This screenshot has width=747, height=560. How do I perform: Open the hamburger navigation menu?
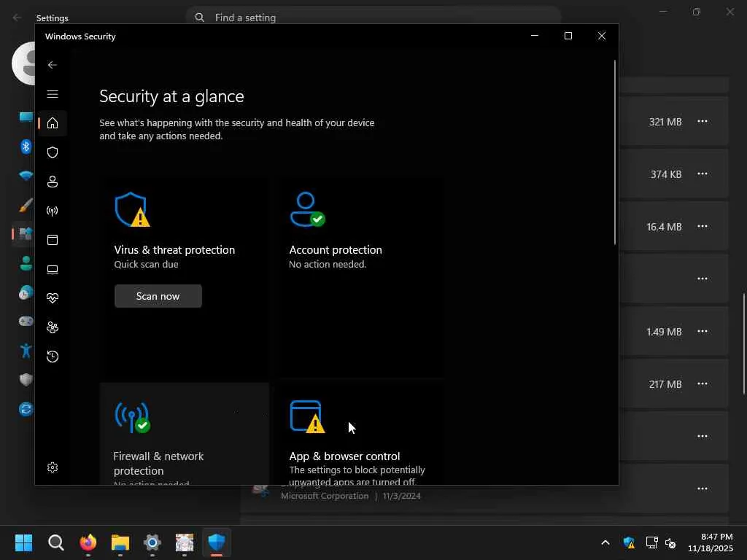(53, 94)
